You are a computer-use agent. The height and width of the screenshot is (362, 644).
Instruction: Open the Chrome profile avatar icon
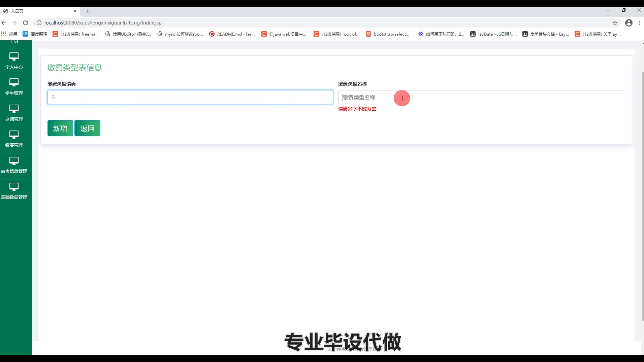[x=629, y=23]
